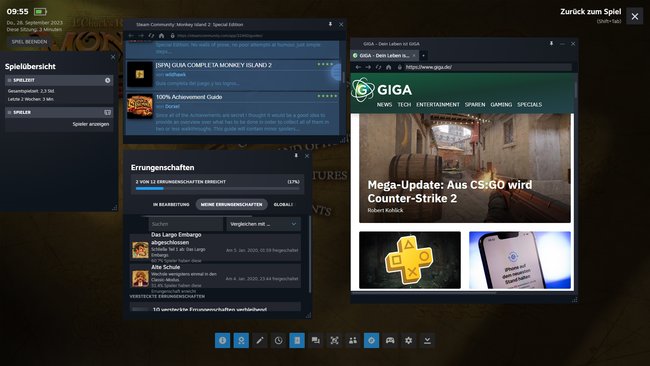The image size is (650, 366).
Task: Select GAMING in GIGA navigation menu
Action: [x=501, y=104]
